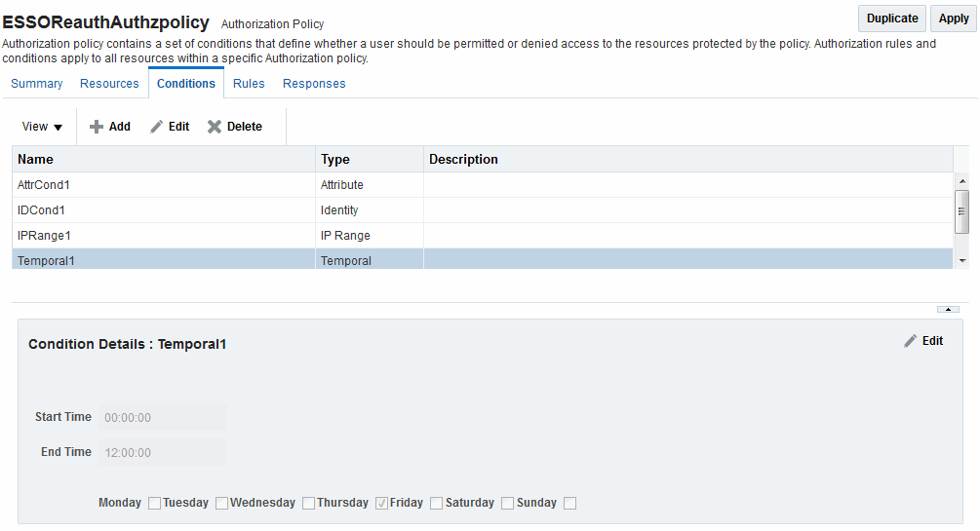
Task: Select the IPRange1 condition row
Action: tap(483, 236)
